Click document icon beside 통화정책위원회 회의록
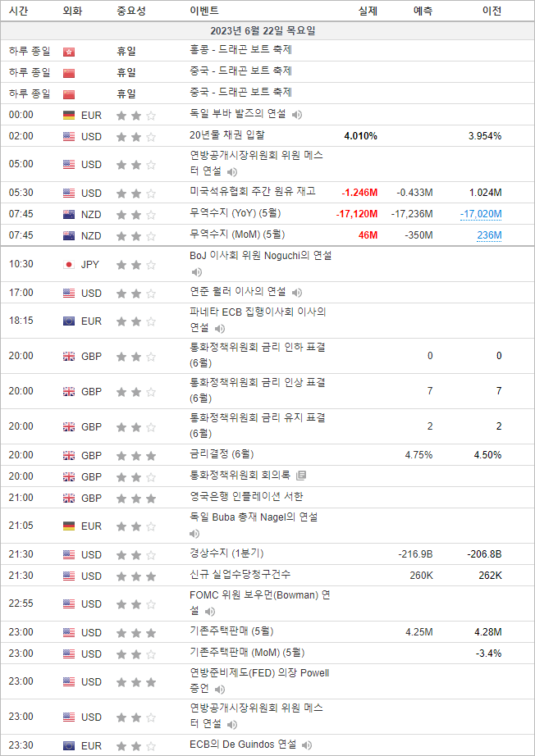Screen dimensions: 535x756 point(301,476)
